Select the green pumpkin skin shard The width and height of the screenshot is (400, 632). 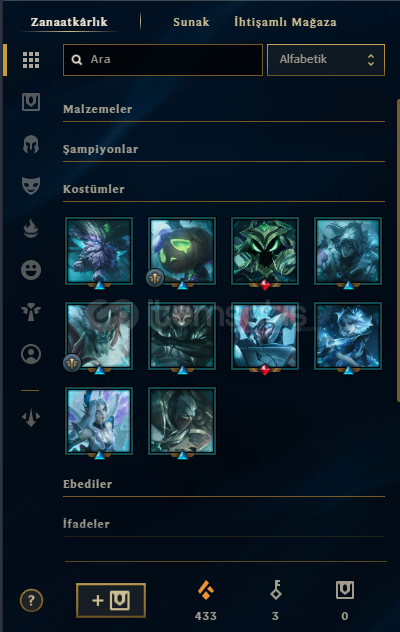point(182,251)
